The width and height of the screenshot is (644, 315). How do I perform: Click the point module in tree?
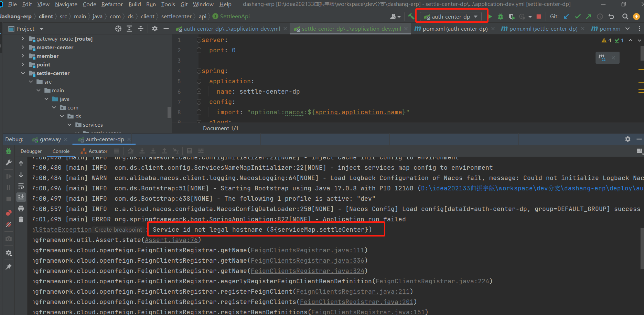coord(43,64)
